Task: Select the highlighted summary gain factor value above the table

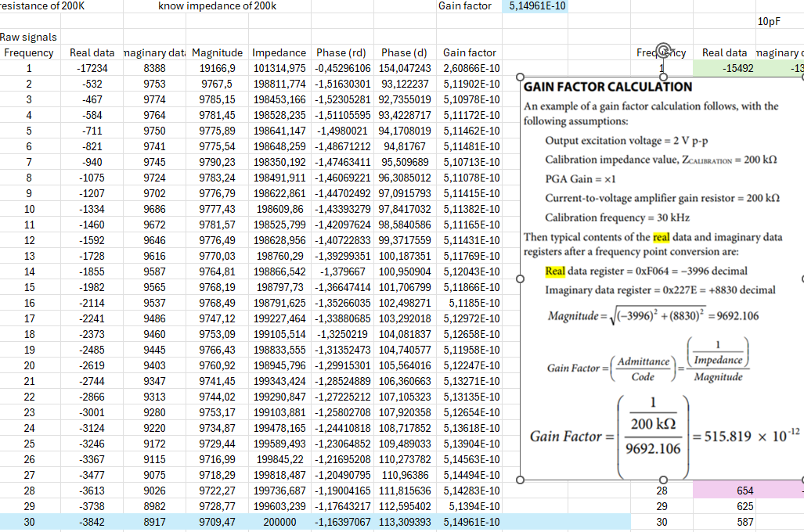Action: point(535,6)
